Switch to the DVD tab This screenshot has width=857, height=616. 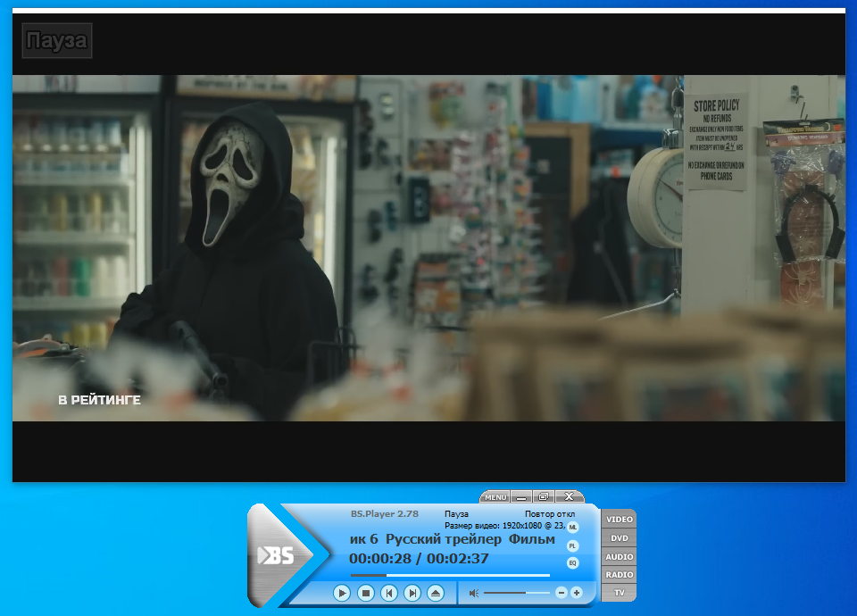tap(620, 537)
